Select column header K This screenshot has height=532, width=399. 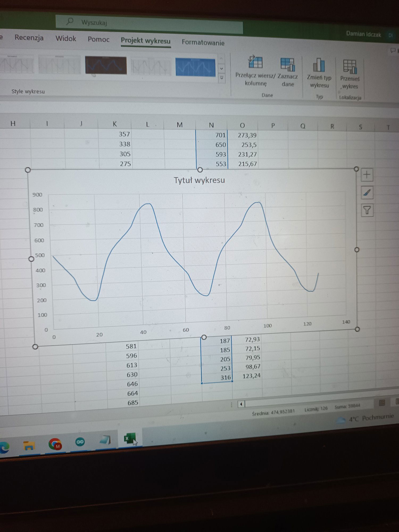[x=115, y=124]
